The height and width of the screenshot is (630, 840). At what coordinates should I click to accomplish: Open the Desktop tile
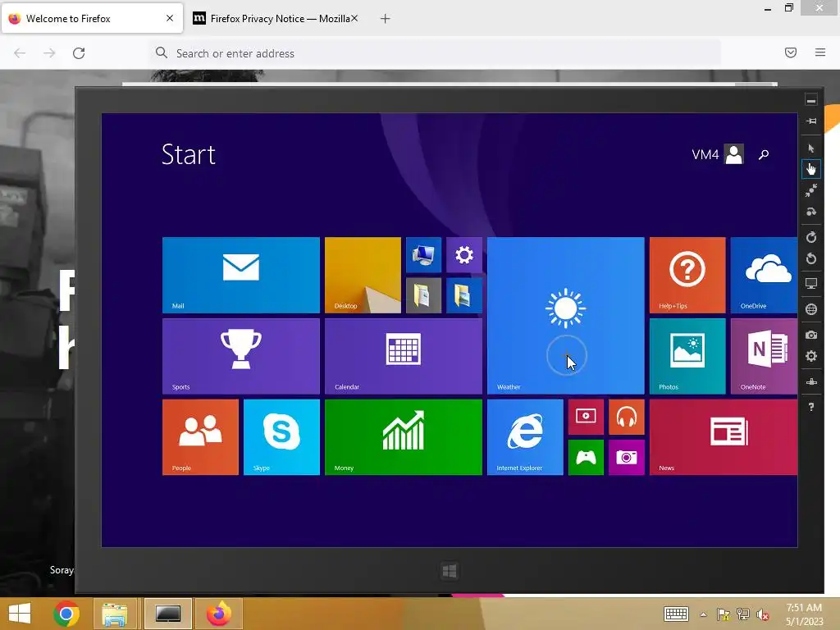pos(363,275)
